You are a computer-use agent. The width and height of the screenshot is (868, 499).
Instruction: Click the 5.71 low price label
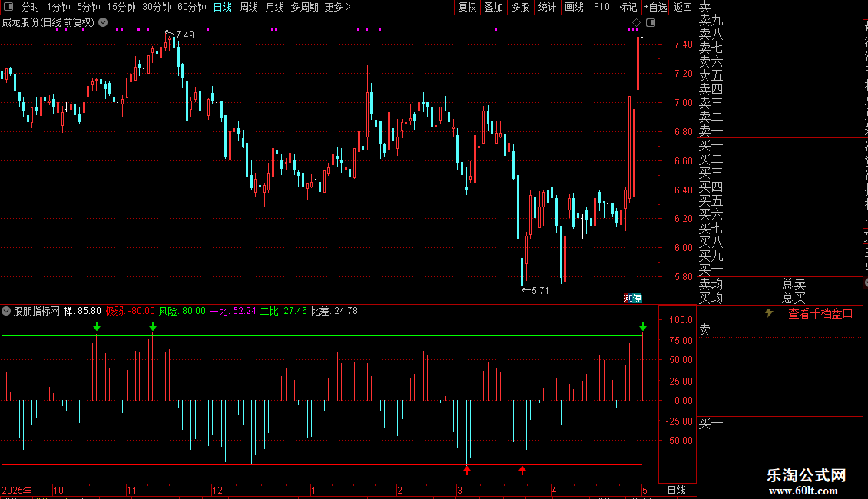click(540, 290)
